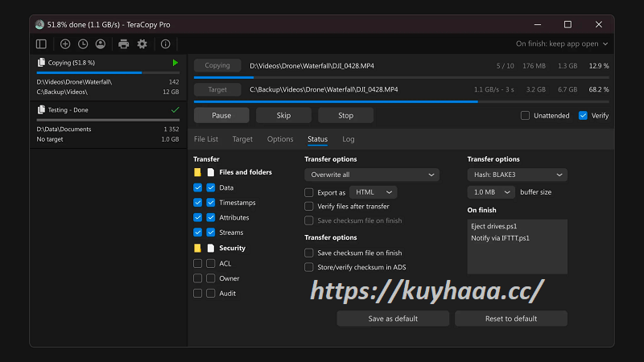Click white file icon next to Security
Viewport: 644px width, 362px height.
coord(211,248)
